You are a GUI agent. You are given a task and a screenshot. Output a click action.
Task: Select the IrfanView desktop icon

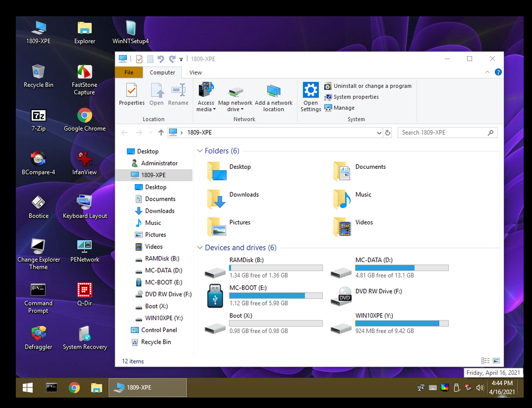click(x=85, y=163)
